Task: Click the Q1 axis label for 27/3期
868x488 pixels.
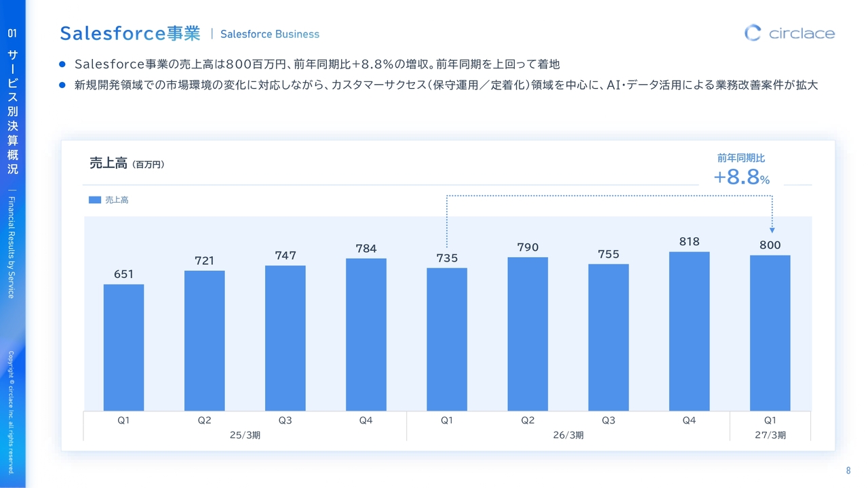Action: (770, 420)
